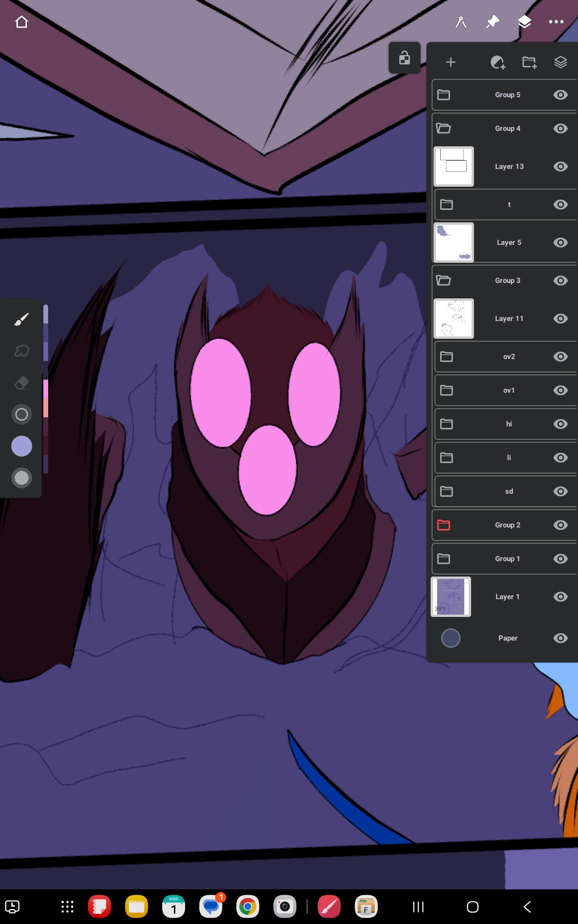
Task: Select the smudge tool
Action: point(22,351)
